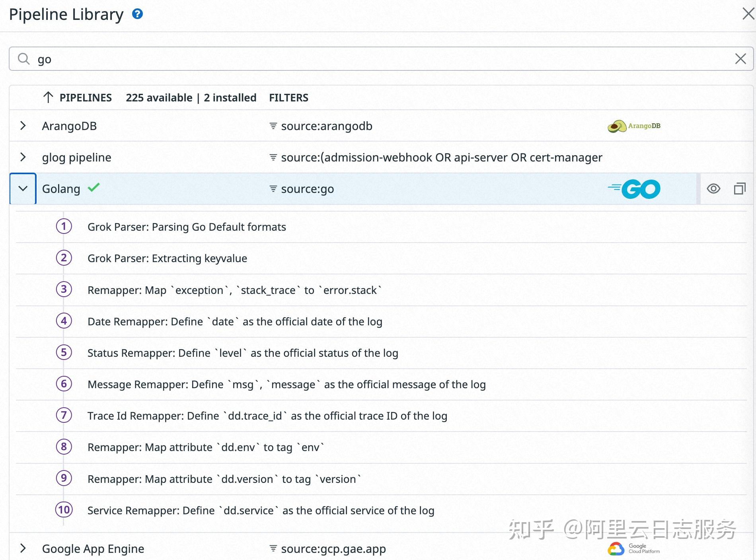This screenshot has height=560, width=756.
Task: Expand the Google App Engine pipeline
Action: tap(23, 548)
